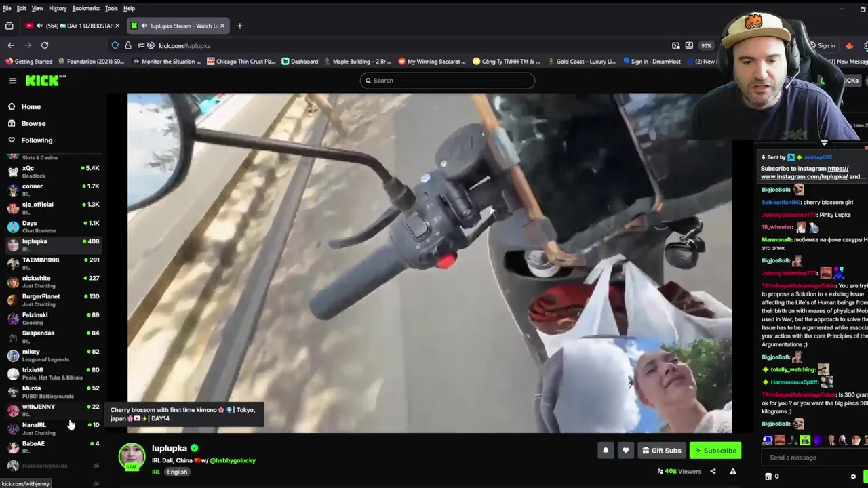Open Chicago Thin Crust Pizza bookmark
This screenshot has width=868, height=488.
click(x=241, y=61)
